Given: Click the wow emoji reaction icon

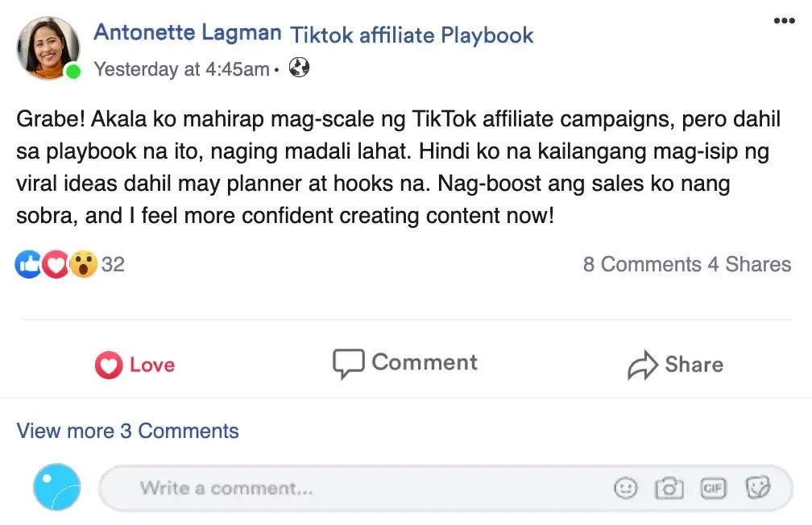Looking at the screenshot, I should [82, 264].
